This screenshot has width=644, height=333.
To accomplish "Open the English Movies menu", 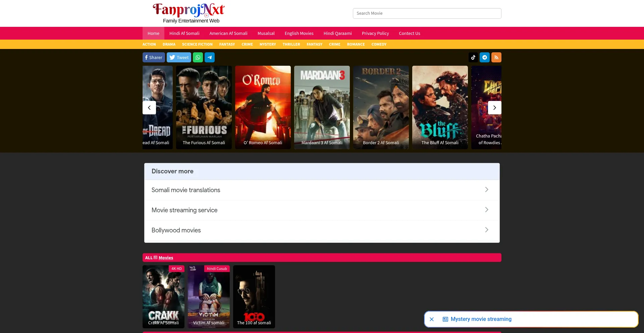I will (299, 33).
